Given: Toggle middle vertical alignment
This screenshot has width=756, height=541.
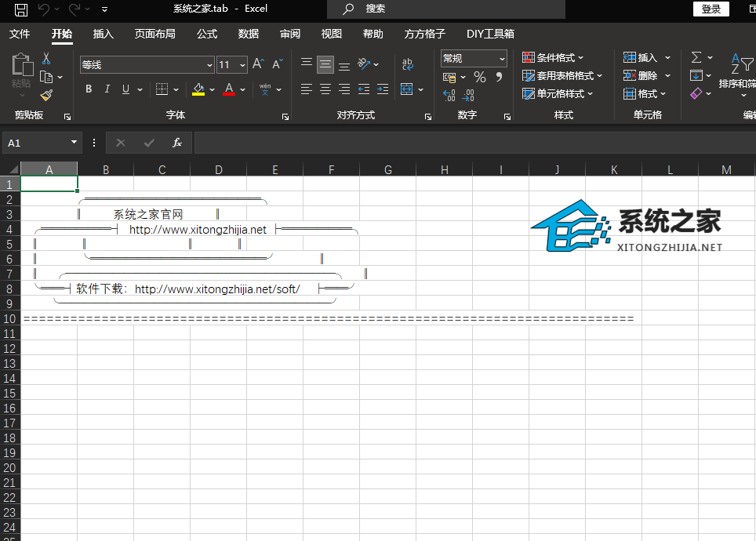Looking at the screenshot, I should click(x=325, y=64).
